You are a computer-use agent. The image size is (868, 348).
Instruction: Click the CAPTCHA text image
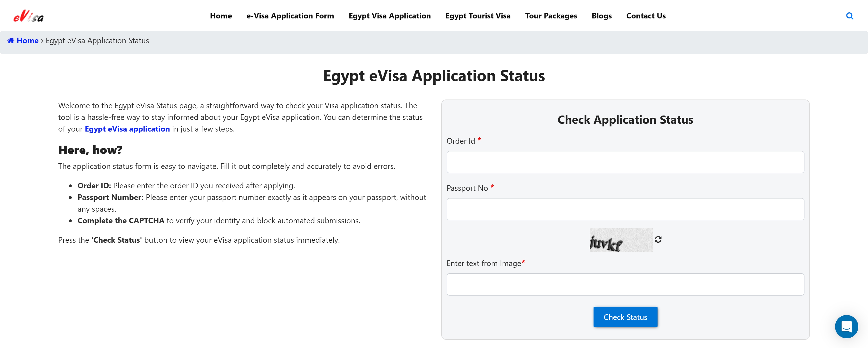(x=620, y=240)
